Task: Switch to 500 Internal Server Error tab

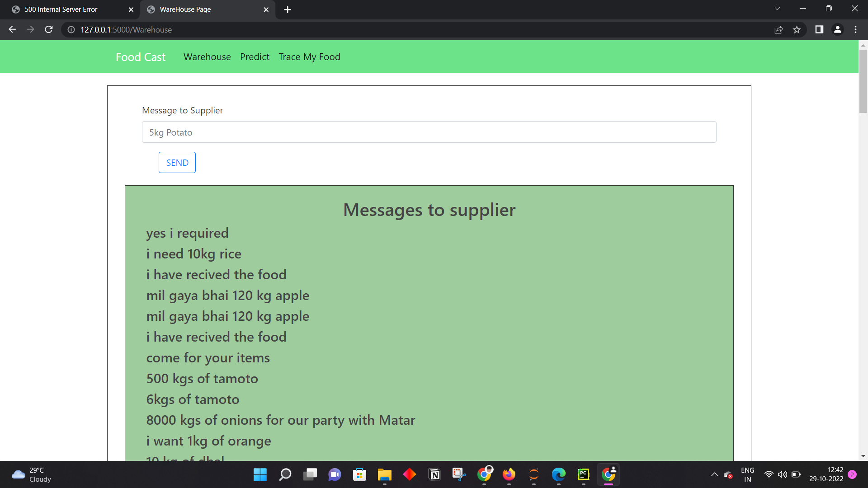Action: 61,9
